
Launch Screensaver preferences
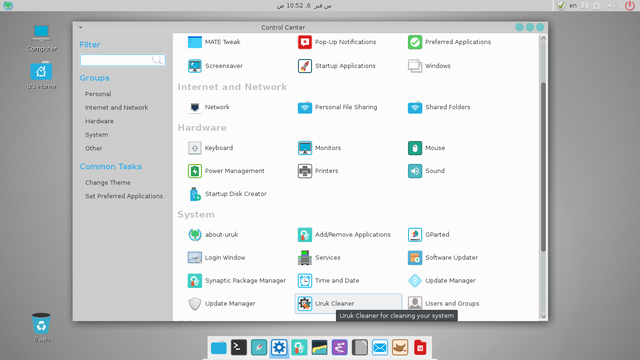tap(215, 66)
